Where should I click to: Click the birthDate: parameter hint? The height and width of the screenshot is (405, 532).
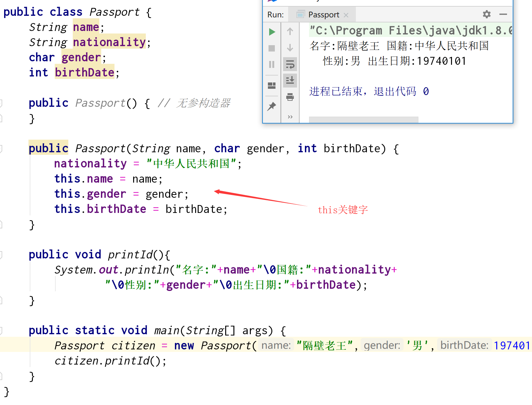coord(464,345)
